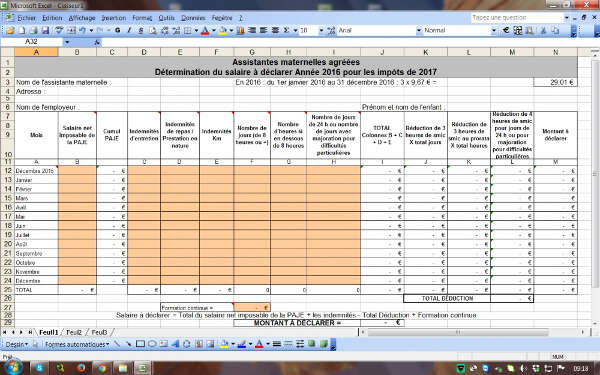Expand the Arial font name dropdown
The image size is (600, 375).
(419, 30)
